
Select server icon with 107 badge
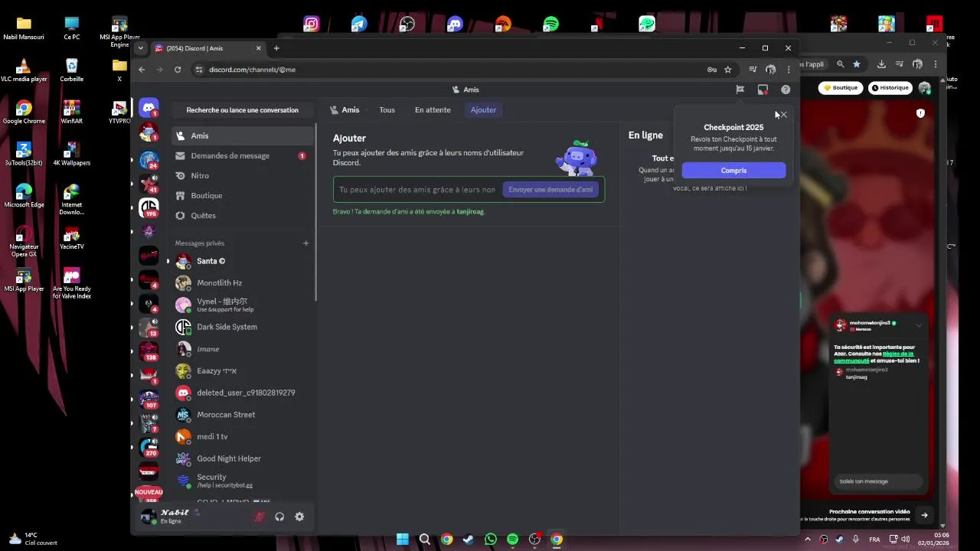(x=149, y=399)
